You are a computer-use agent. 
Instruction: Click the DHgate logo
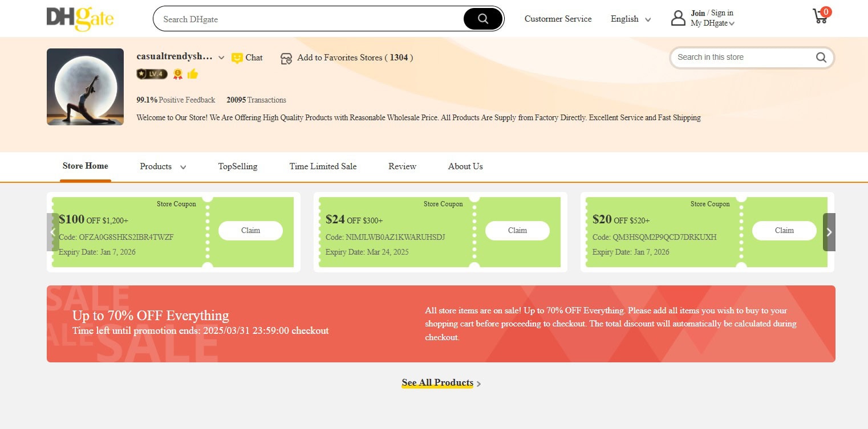point(80,18)
